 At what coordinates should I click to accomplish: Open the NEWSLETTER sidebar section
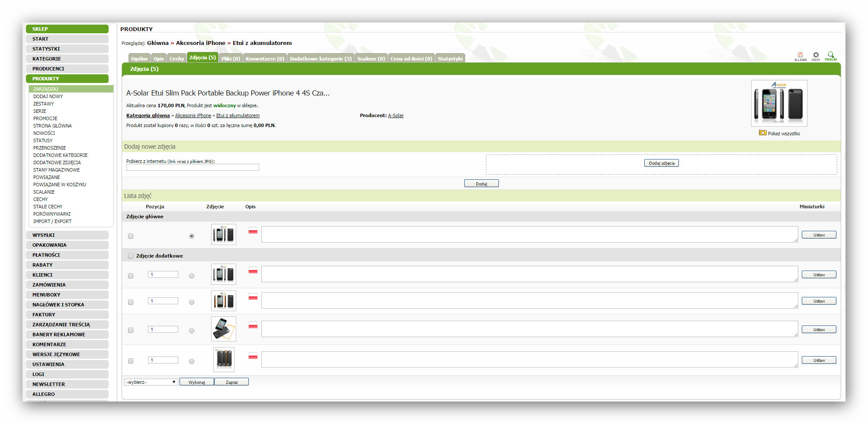pos(67,384)
